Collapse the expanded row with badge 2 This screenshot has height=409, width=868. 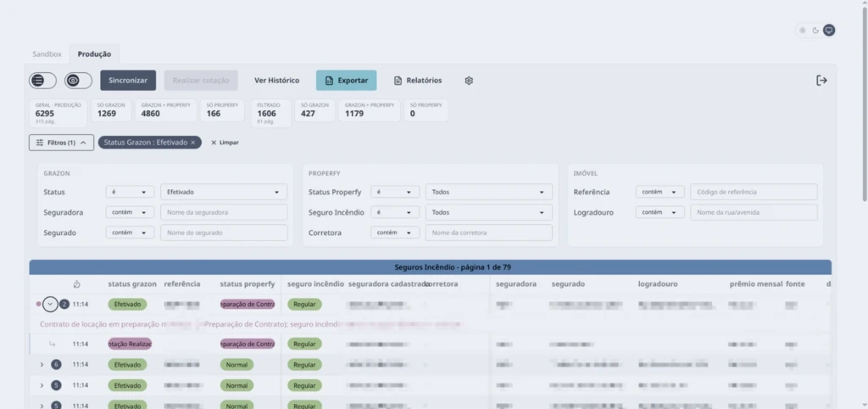point(50,304)
